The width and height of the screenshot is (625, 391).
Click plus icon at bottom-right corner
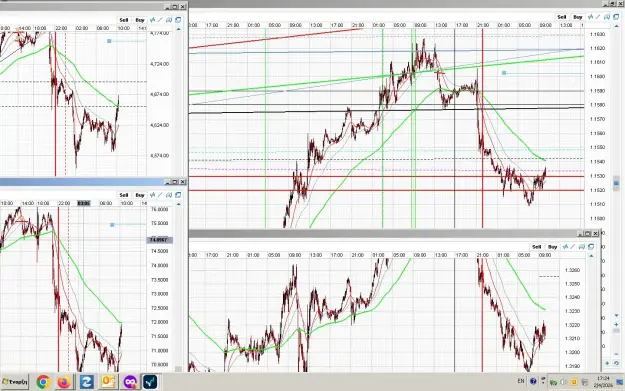pyautogui.click(x=607, y=363)
